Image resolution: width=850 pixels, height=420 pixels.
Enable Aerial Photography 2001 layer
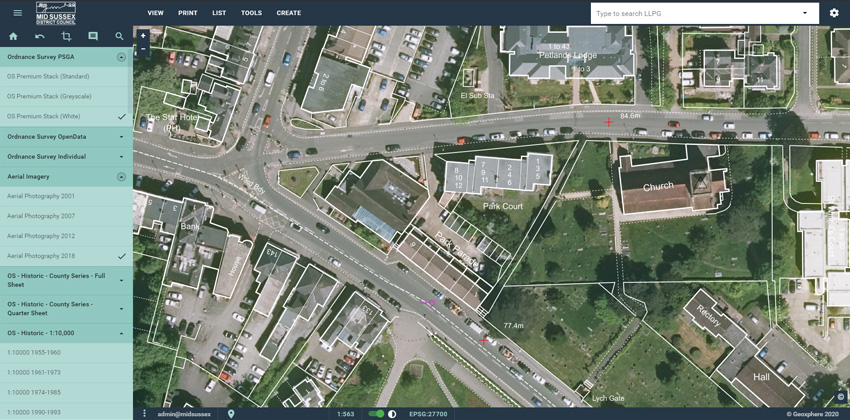(x=66, y=196)
